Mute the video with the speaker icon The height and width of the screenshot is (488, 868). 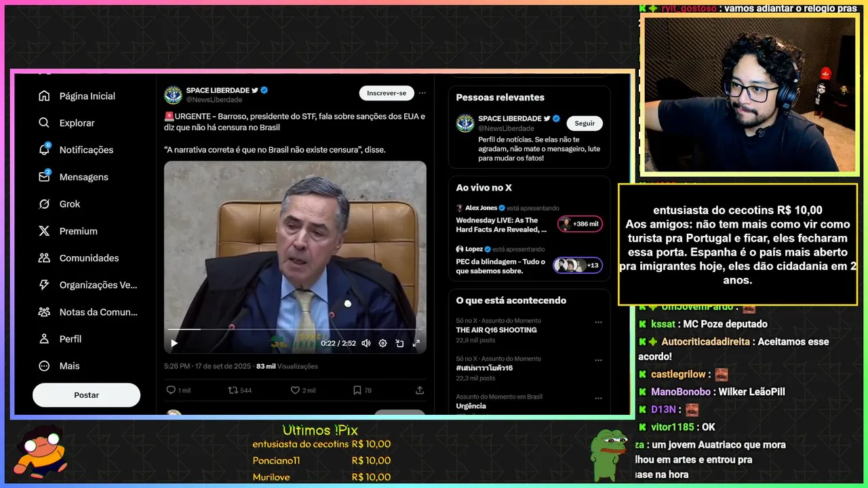[x=366, y=343]
